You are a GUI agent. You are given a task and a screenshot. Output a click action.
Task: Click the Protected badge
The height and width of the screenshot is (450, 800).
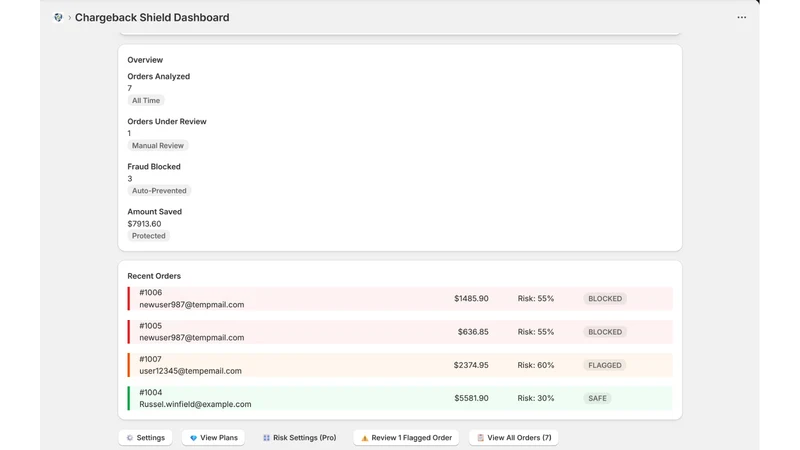click(148, 236)
